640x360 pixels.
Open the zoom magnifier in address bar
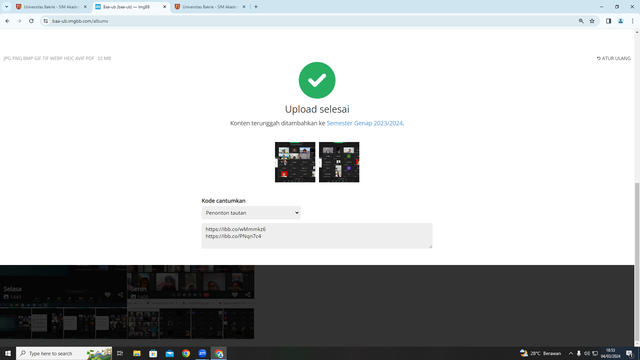(581, 21)
